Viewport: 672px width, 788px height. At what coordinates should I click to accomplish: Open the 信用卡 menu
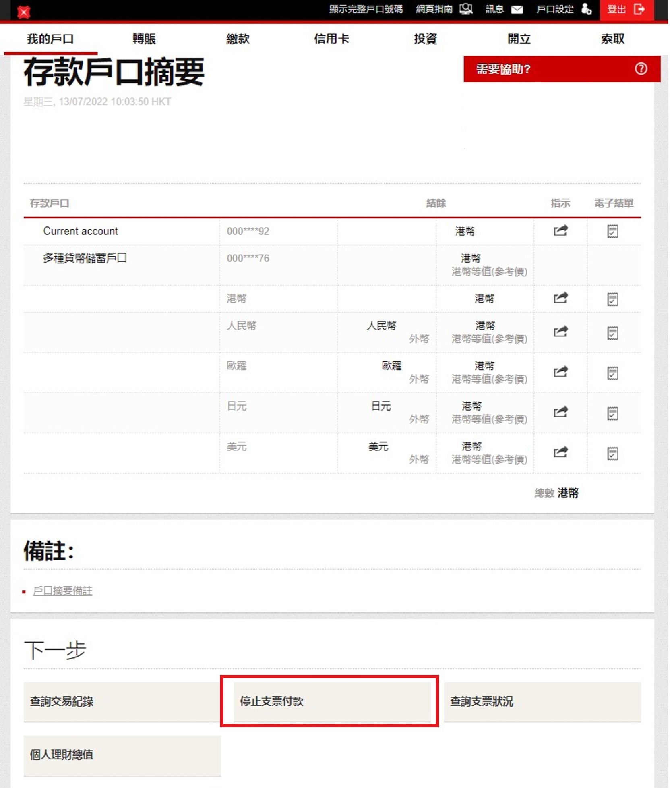[x=331, y=39]
